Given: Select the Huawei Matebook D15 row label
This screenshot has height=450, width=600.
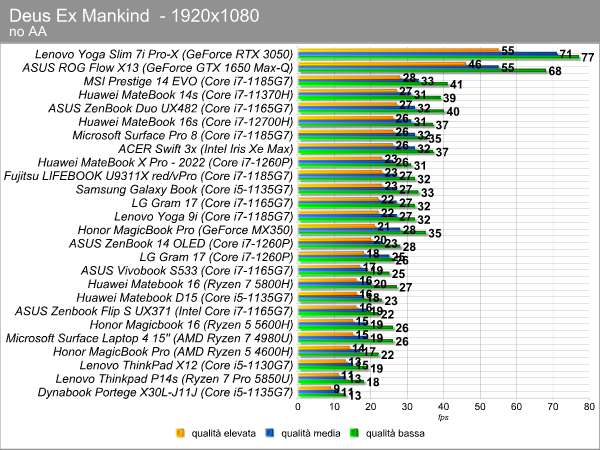Looking at the screenshot, I should point(184,298).
